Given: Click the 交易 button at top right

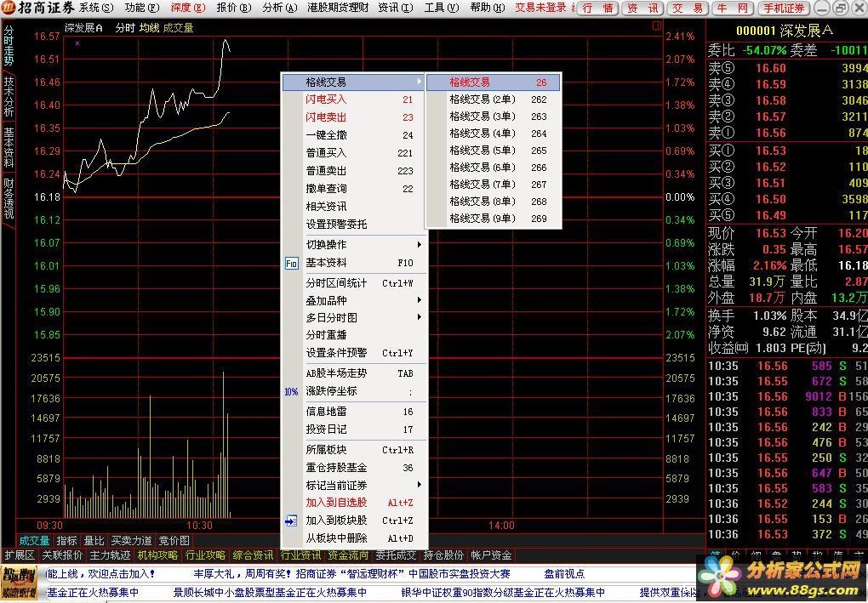Looking at the screenshot, I should (x=688, y=9).
